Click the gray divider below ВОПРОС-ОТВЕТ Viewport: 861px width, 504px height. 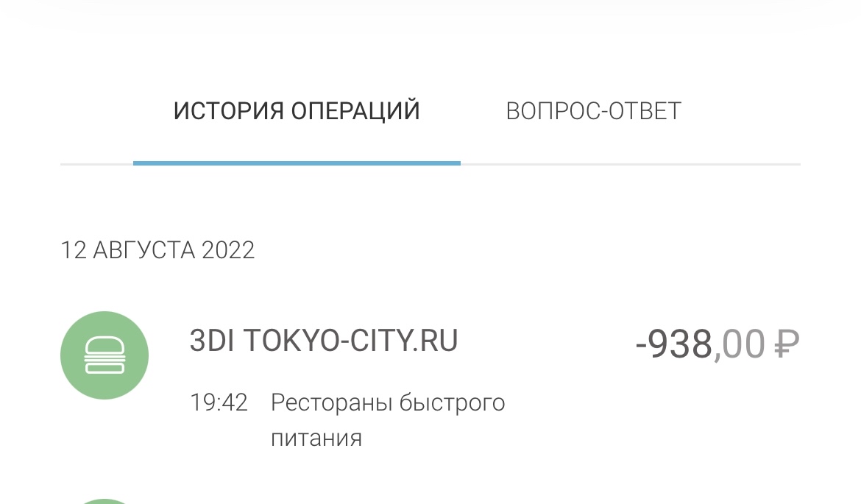coord(631,164)
